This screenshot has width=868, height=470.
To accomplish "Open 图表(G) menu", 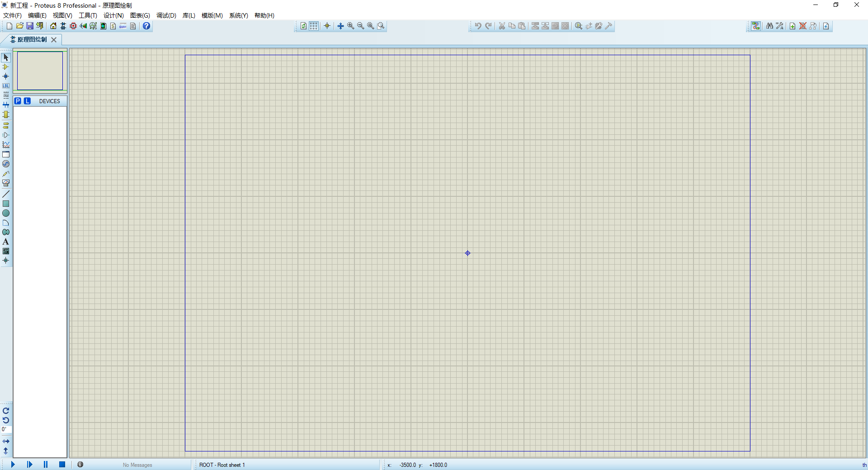I will pos(140,15).
